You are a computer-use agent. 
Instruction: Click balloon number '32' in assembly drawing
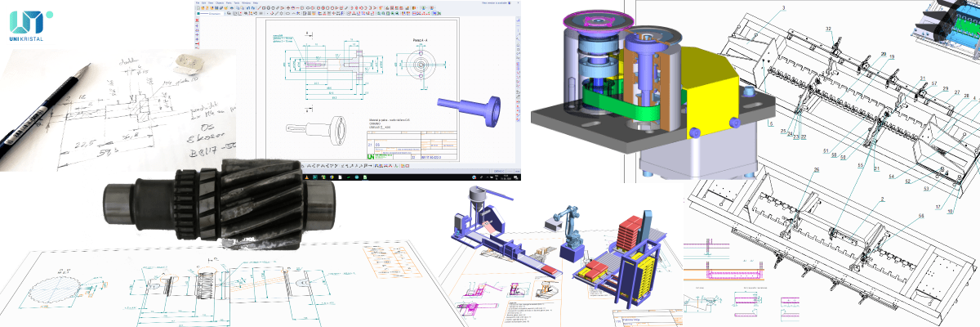point(828,29)
